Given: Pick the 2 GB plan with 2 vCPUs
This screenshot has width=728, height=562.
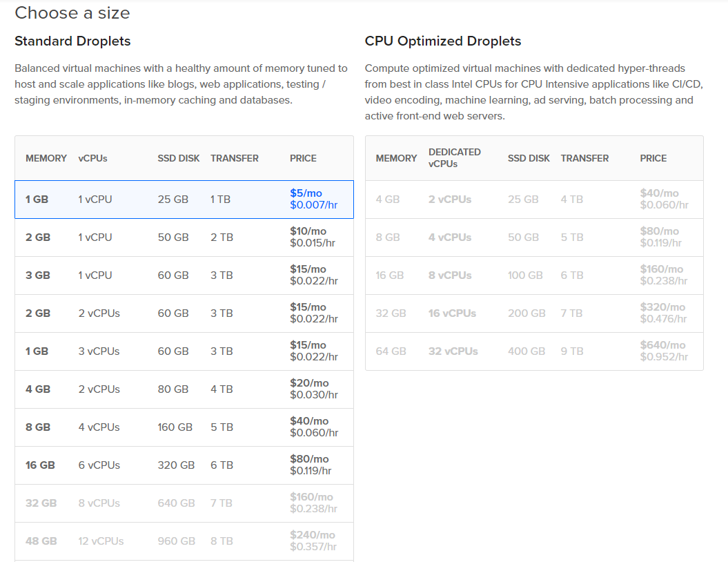Looking at the screenshot, I should (x=184, y=313).
